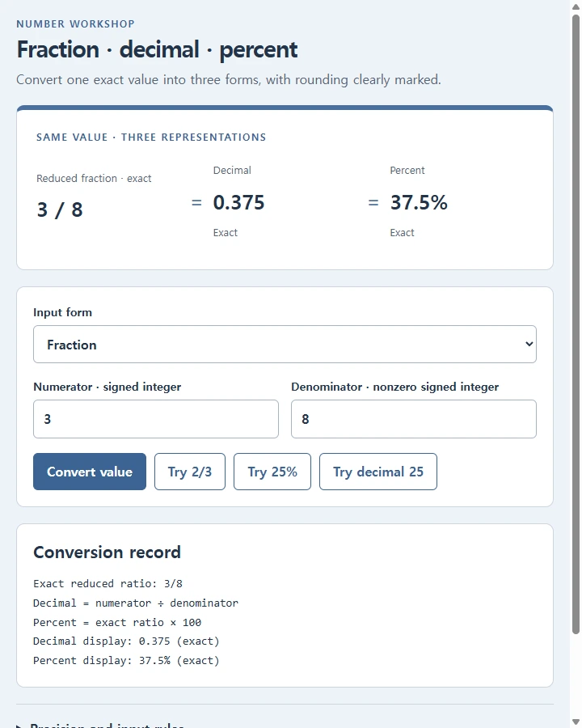Click the Convert value button

90,472
